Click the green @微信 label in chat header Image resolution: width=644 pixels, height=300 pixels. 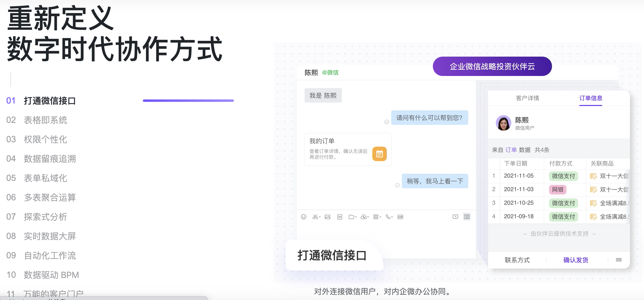point(330,72)
